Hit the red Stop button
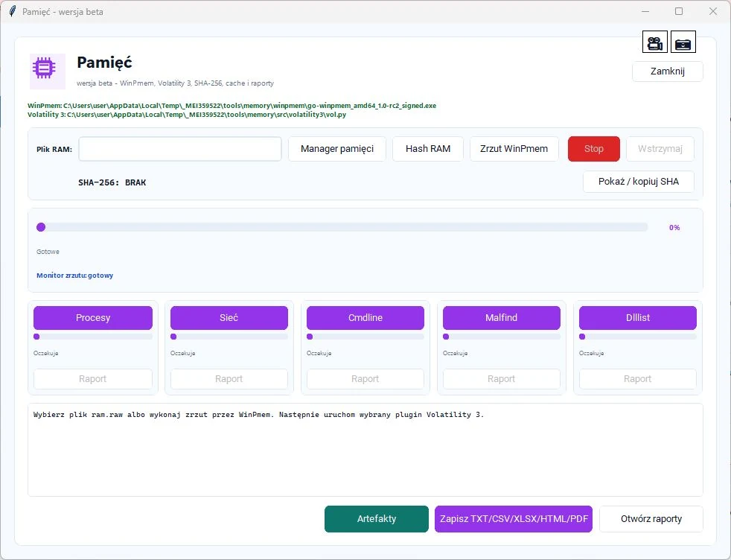The height and width of the screenshot is (560, 731). [593, 149]
